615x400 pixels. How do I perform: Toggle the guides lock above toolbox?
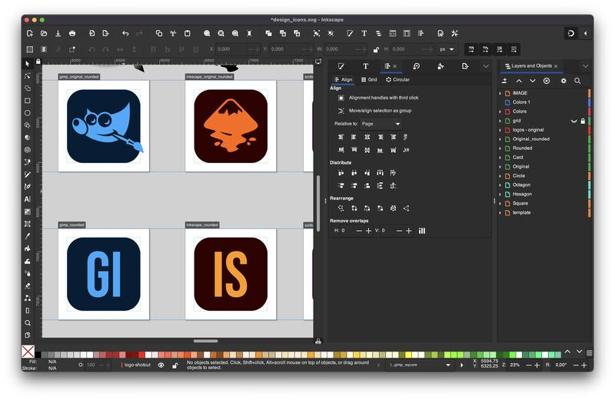[x=38, y=62]
